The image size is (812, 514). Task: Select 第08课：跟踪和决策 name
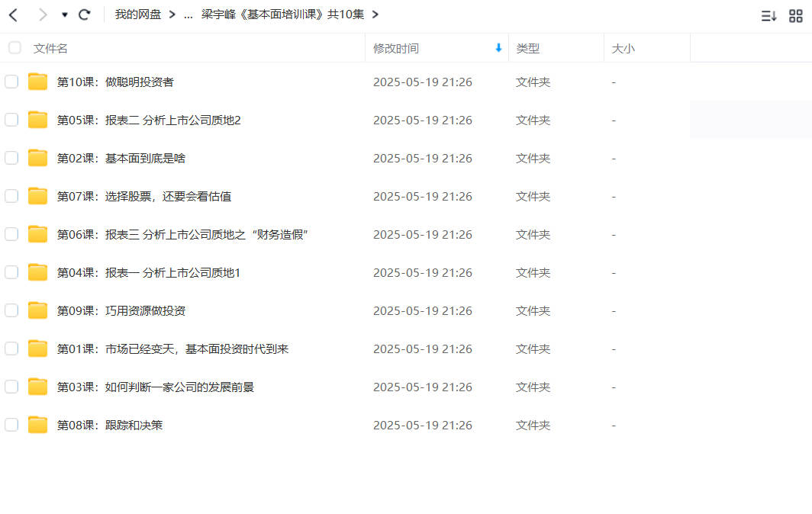click(x=109, y=425)
